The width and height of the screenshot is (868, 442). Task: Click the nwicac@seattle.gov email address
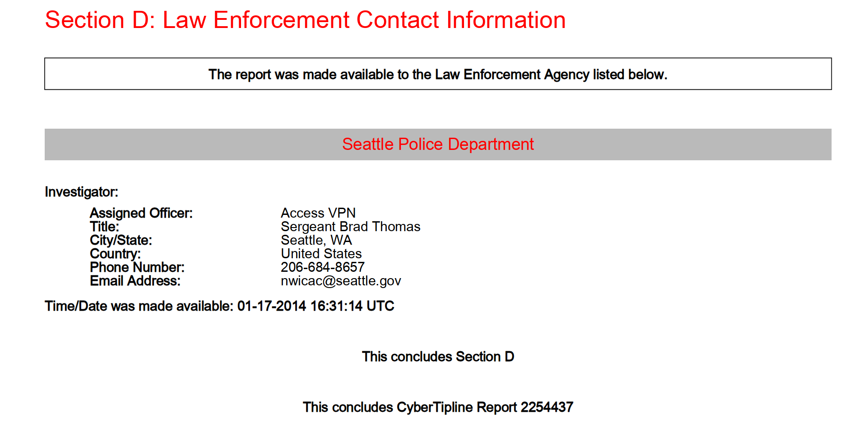340,281
